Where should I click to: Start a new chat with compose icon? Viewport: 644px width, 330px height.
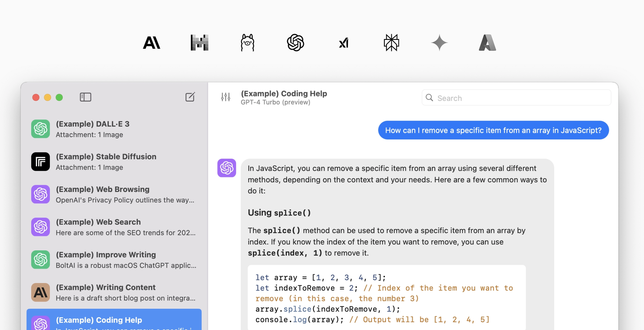tap(190, 97)
